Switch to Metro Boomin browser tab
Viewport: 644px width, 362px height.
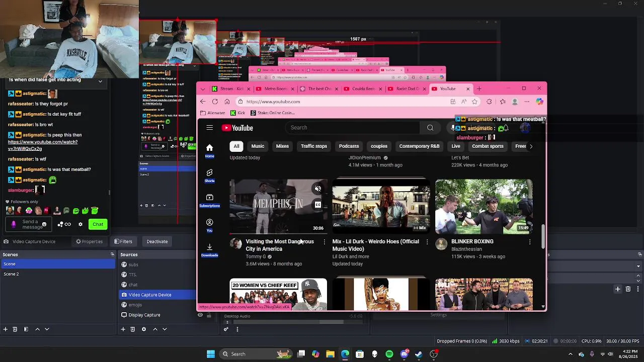[274, 89]
